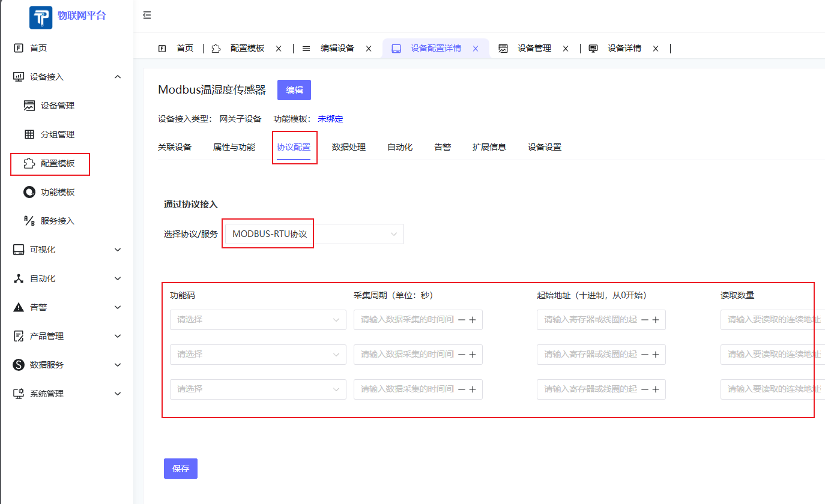The width and height of the screenshot is (825, 504).
Task: Open the first 功能码 请选择 dropdown
Action: [258, 319]
